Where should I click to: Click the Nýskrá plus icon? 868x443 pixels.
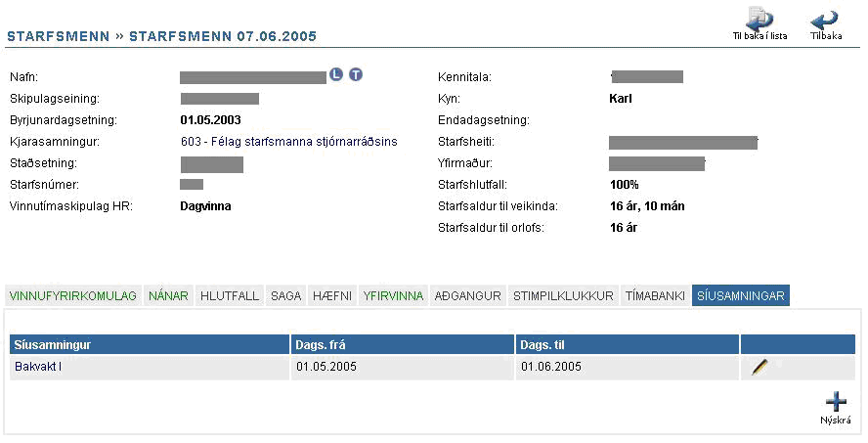tap(836, 401)
